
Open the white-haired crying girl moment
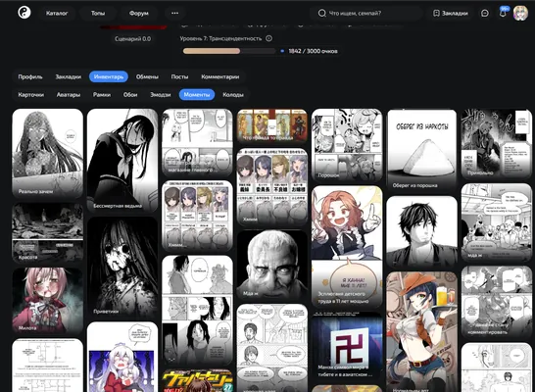click(x=122, y=357)
